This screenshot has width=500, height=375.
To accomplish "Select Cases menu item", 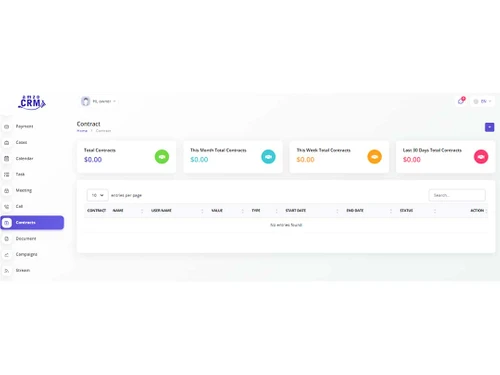I will [21, 142].
